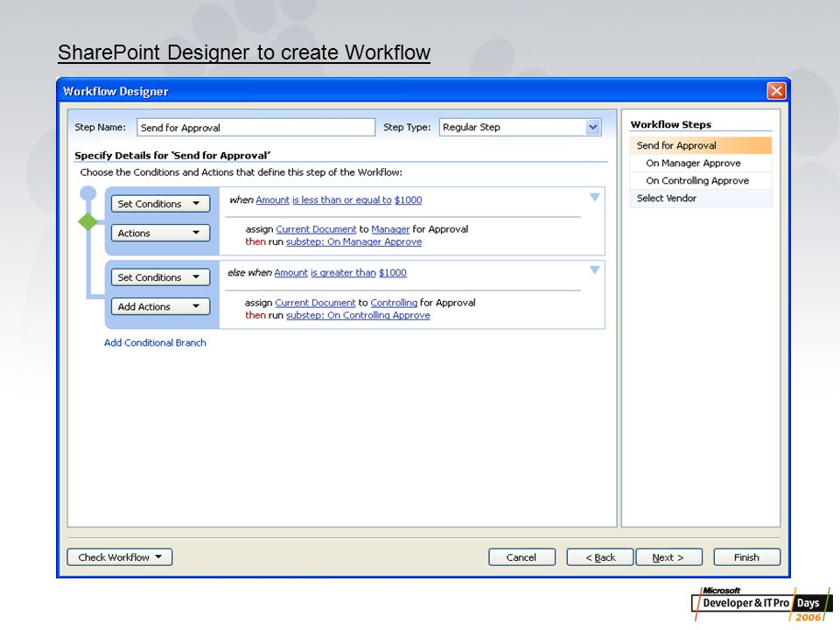
Task: Click the Controlling link
Action: (x=394, y=303)
